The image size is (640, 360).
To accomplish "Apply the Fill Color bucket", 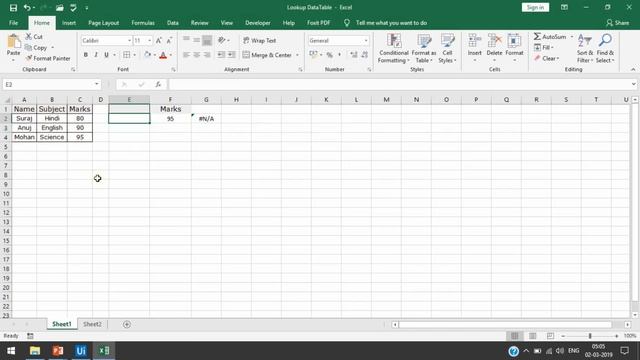I will coord(147,55).
